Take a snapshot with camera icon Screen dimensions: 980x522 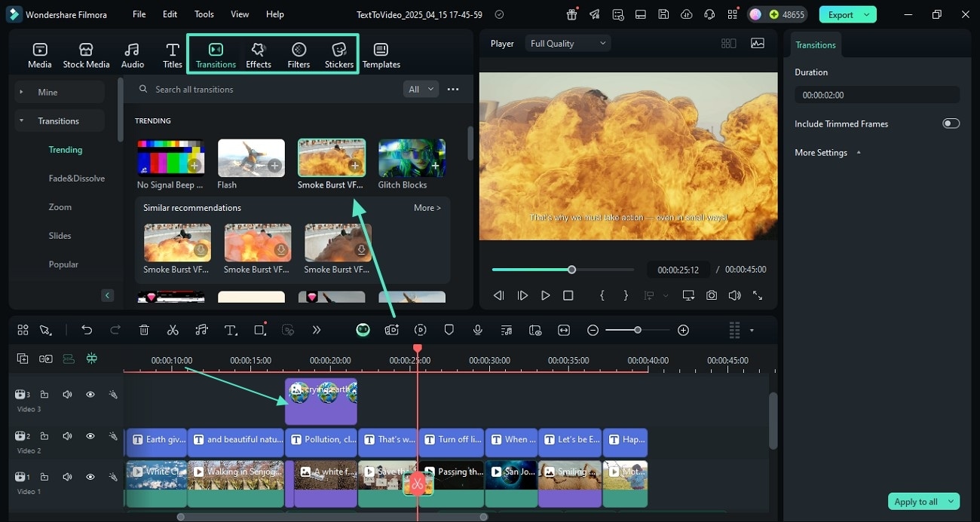click(712, 295)
